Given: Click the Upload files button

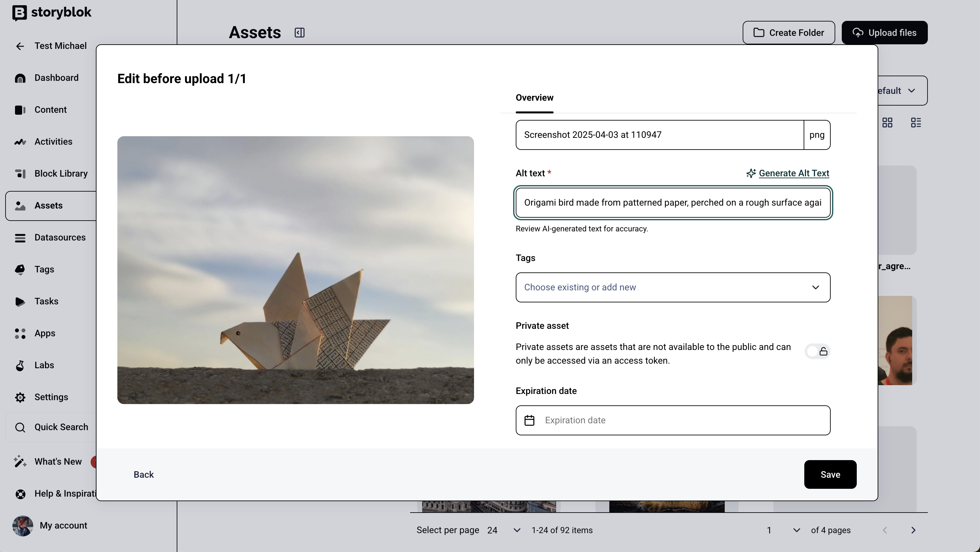Looking at the screenshot, I should tap(884, 33).
